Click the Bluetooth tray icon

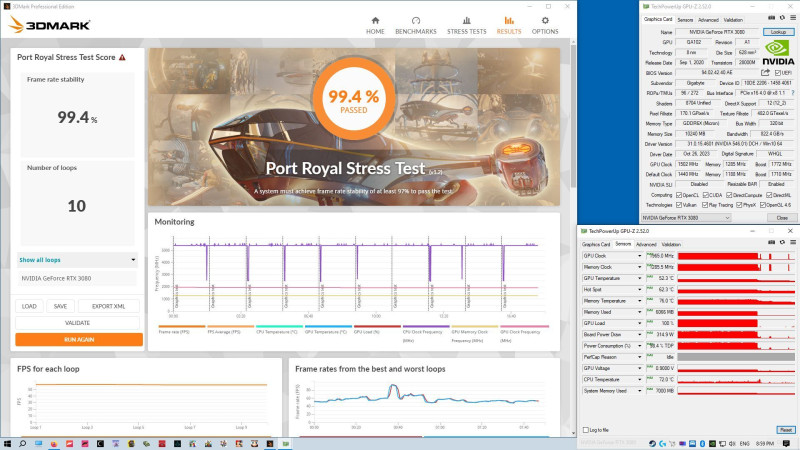tap(702, 444)
